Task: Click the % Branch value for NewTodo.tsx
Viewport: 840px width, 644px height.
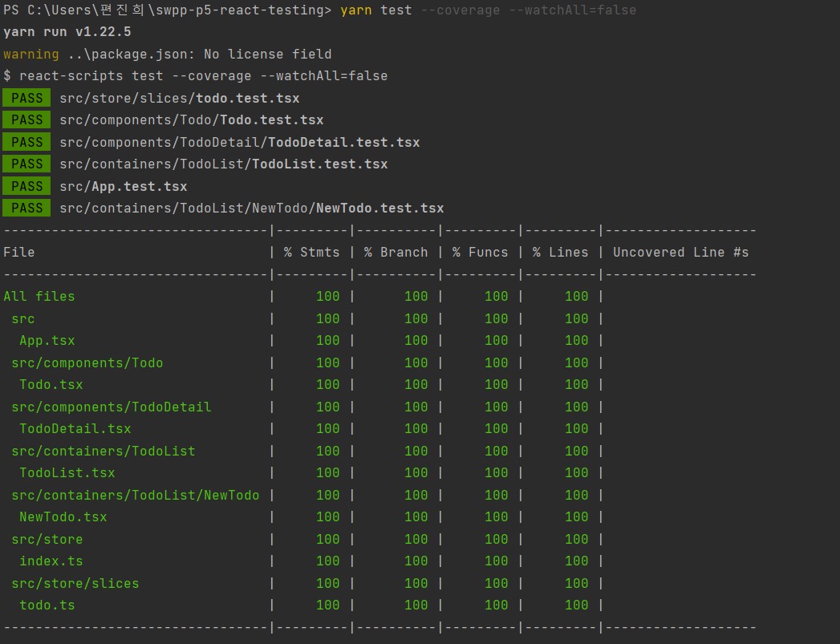Action: coord(416,517)
